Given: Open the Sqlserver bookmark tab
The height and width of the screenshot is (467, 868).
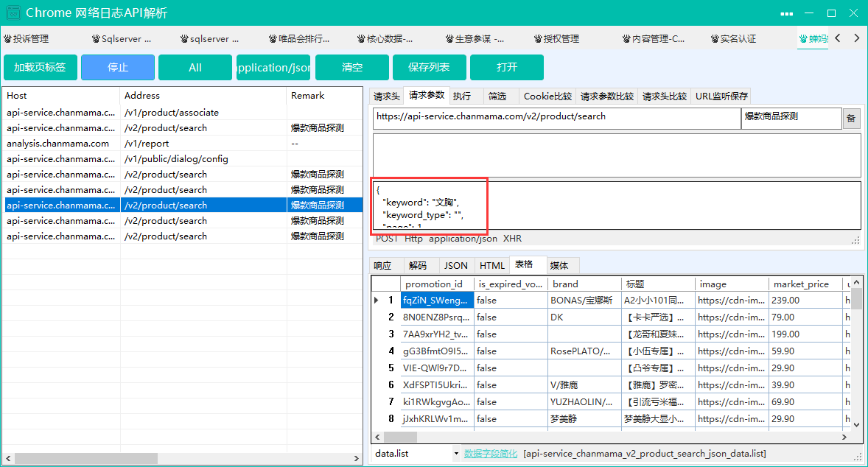Looking at the screenshot, I should click(x=122, y=39).
